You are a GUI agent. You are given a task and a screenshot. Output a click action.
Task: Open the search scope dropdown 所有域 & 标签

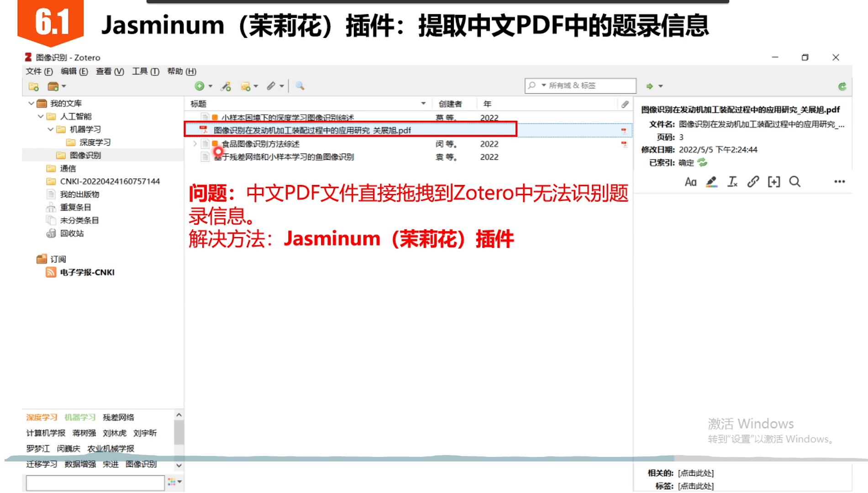[543, 85]
